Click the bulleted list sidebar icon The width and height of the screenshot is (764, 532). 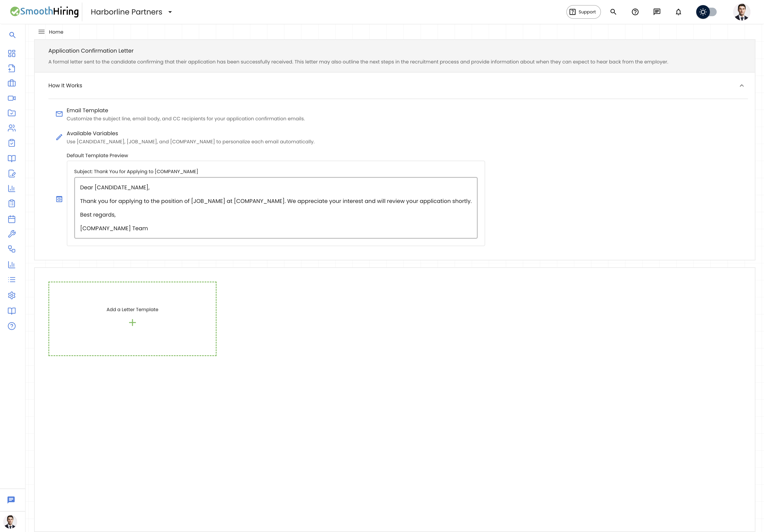point(12,280)
